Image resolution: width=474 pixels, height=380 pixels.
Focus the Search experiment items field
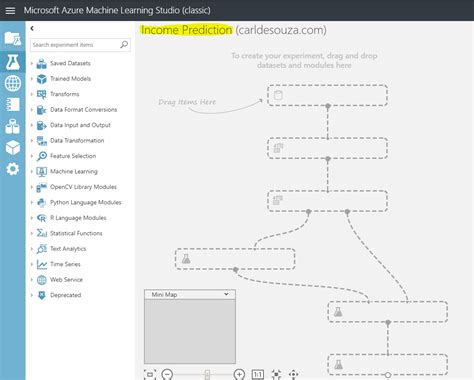pyautogui.click(x=80, y=45)
